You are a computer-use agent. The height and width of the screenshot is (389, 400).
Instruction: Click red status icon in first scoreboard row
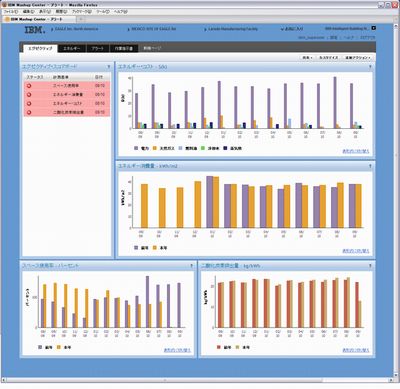29,86
